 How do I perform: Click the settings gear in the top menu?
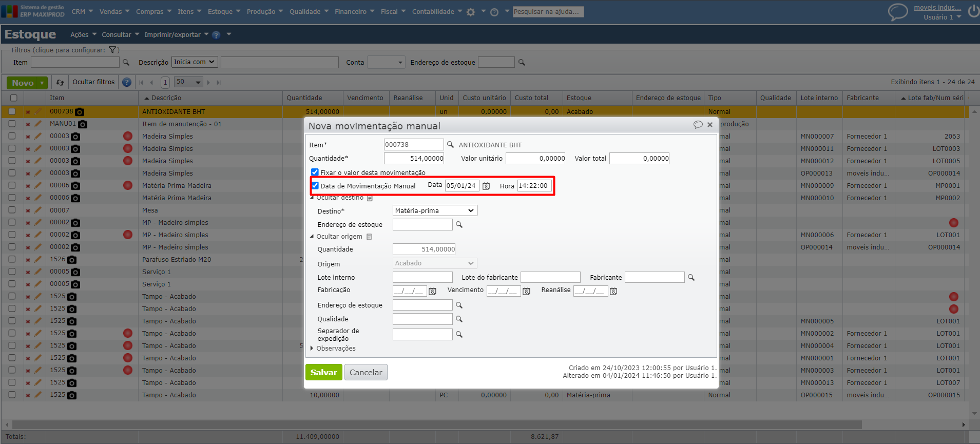[471, 12]
